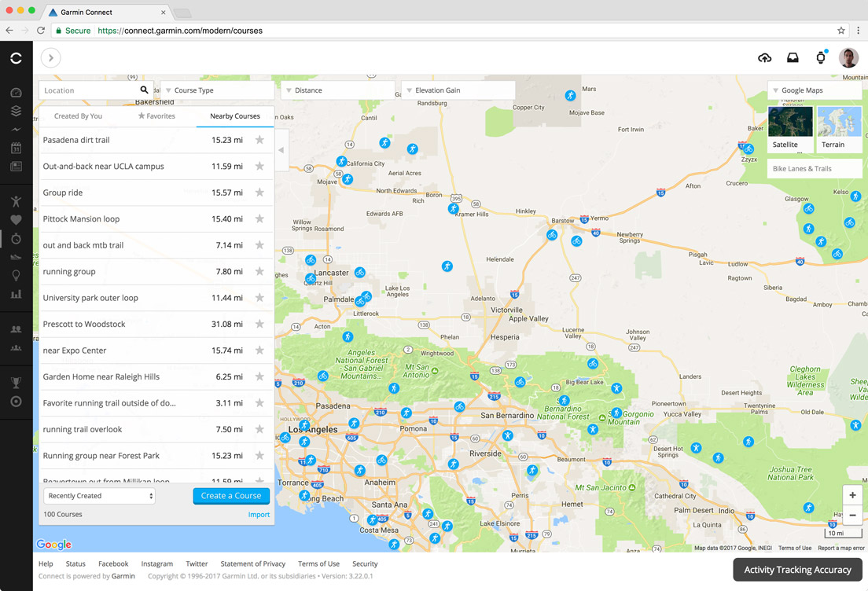Viewport: 868px width, 591px height.
Task: Open the Distance filter dropdown
Action: [x=337, y=90]
